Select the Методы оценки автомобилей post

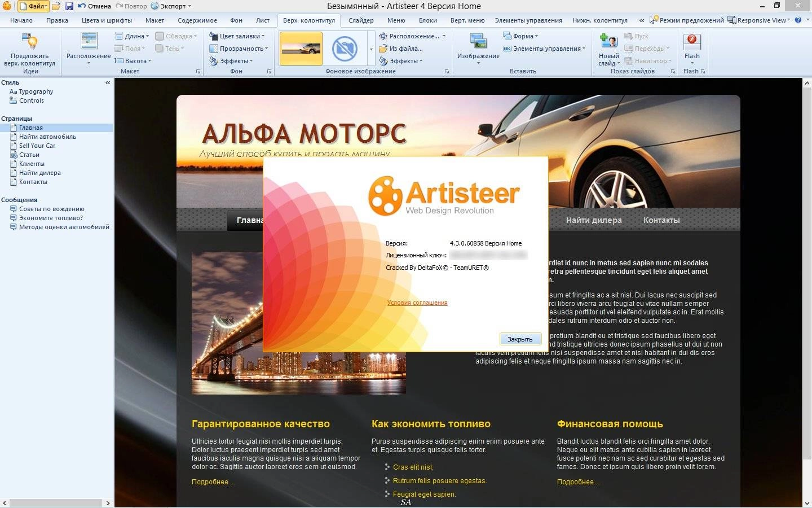pyautogui.click(x=64, y=227)
